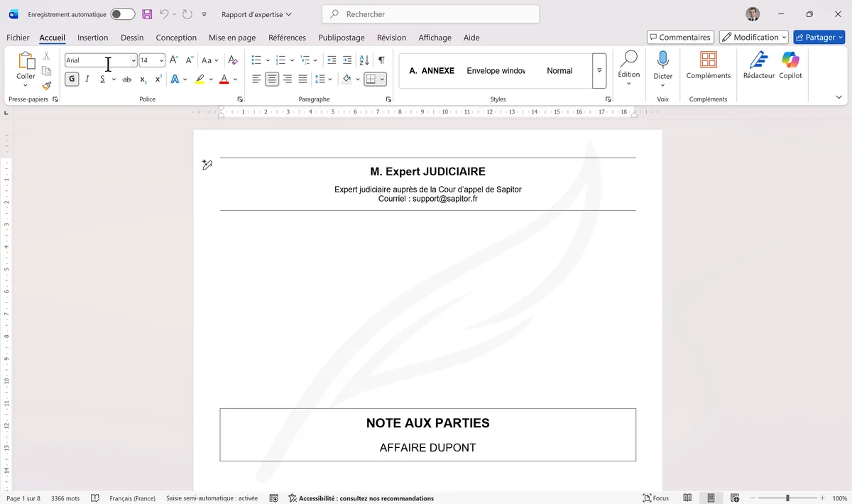Screen dimensions: 852x504
Task: Click the Rédacteur editor icon
Action: [758, 60]
